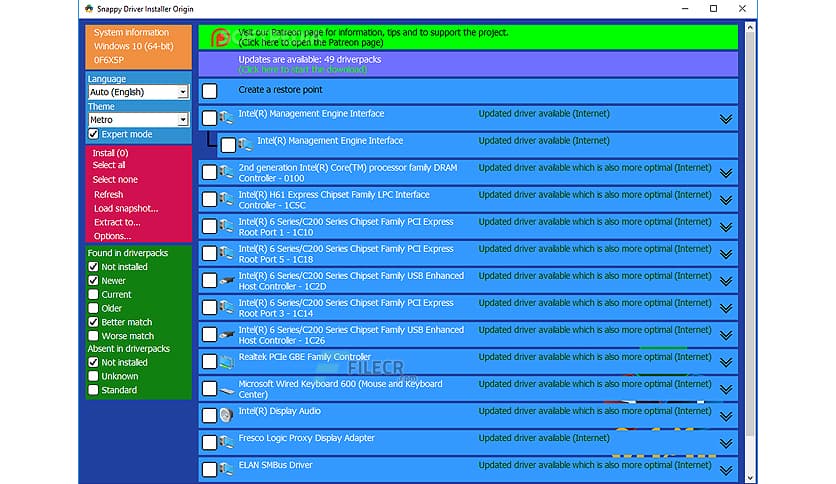Uncheck Not installed under Absent in driverpacks

click(93, 362)
